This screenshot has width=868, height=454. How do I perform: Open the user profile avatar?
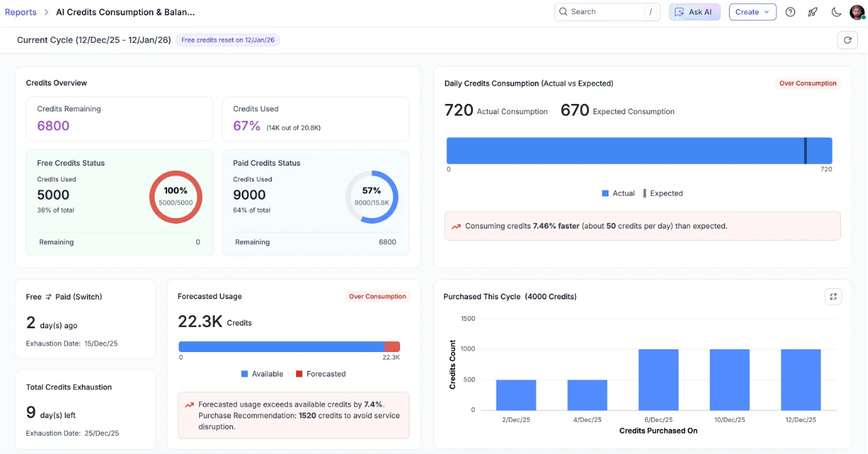857,12
